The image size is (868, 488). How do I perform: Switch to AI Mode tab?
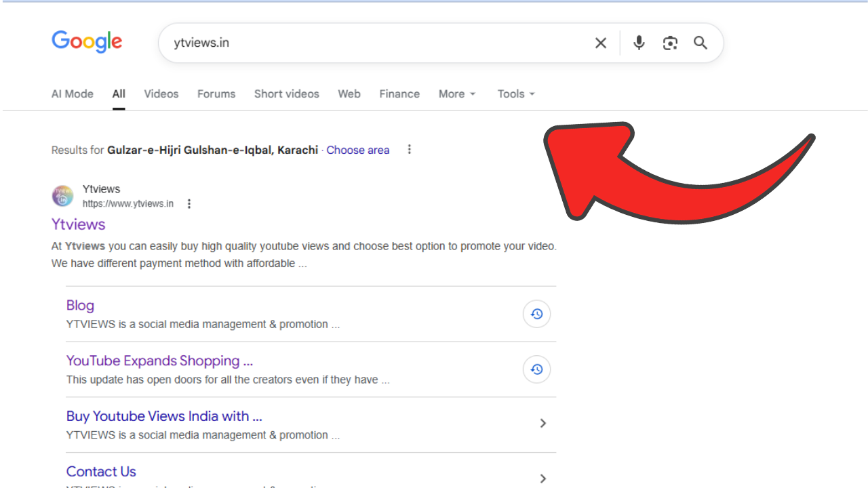pos(73,94)
